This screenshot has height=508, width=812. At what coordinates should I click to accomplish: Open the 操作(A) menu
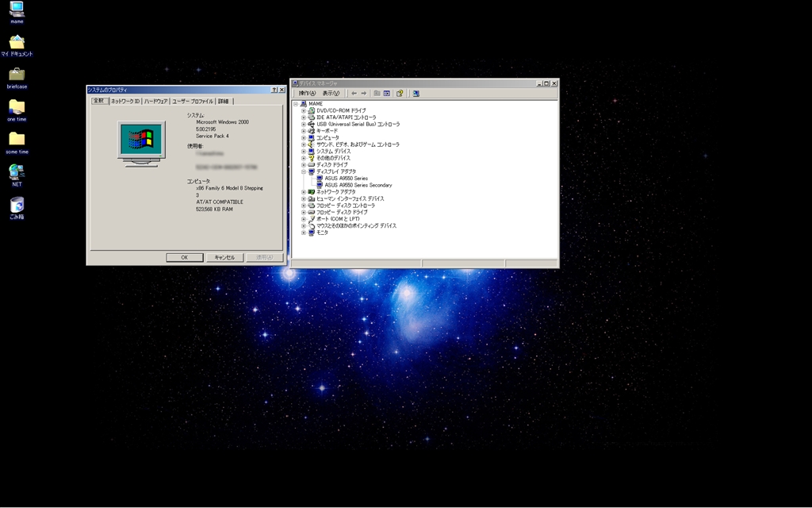point(307,94)
